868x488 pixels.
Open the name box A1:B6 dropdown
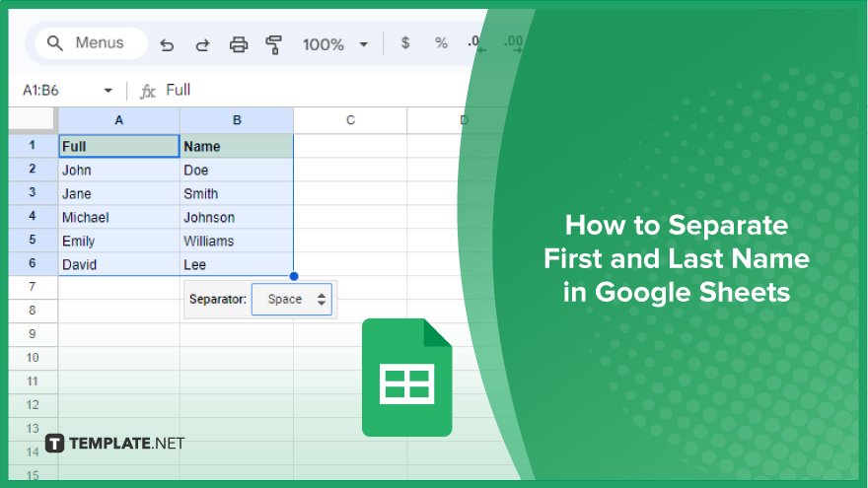[x=108, y=90]
